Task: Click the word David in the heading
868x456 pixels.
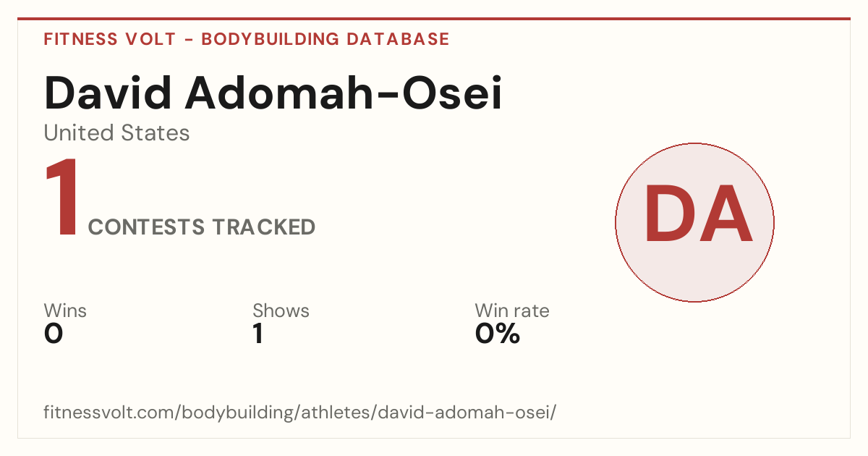Action: click(x=109, y=93)
